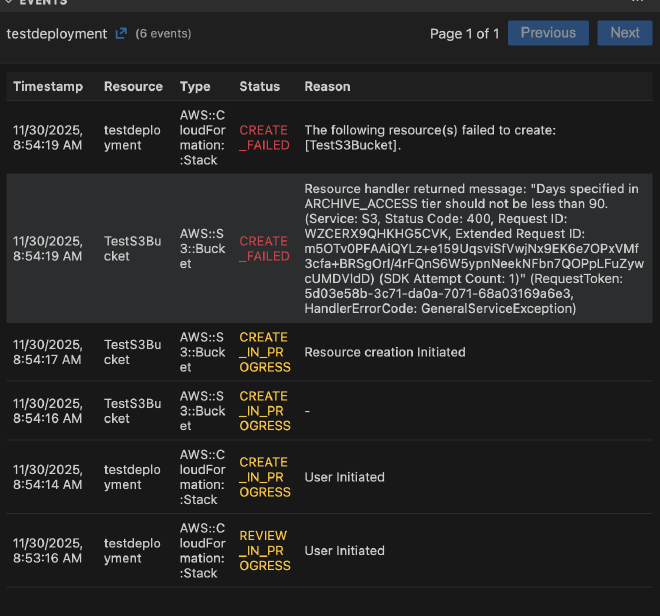The image size is (660, 616).
Task: Click the Reason column header
Action: [327, 87]
